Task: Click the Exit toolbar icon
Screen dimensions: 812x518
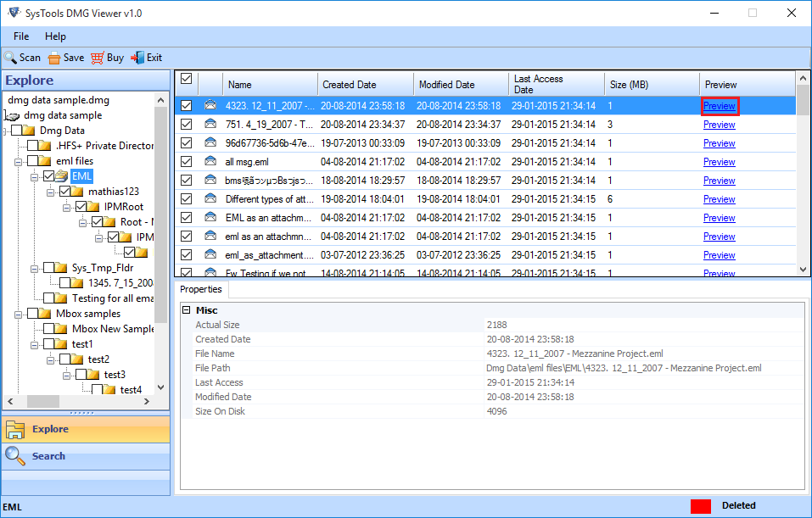Action: (137, 58)
